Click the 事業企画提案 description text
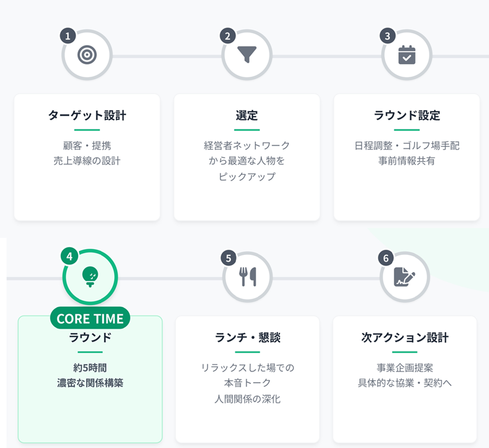The image size is (489, 448). (405, 368)
